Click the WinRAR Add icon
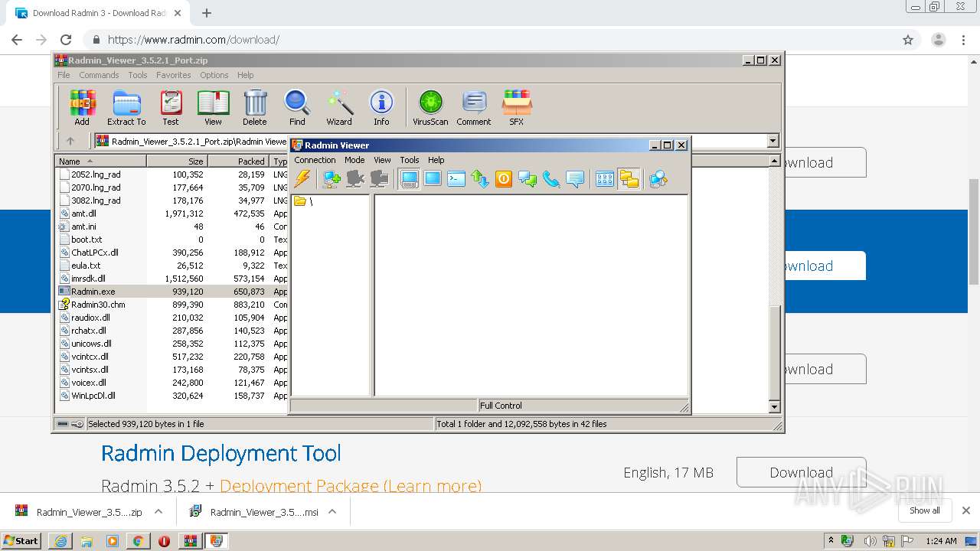The image size is (980, 551). pyautogui.click(x=82, y=108)
